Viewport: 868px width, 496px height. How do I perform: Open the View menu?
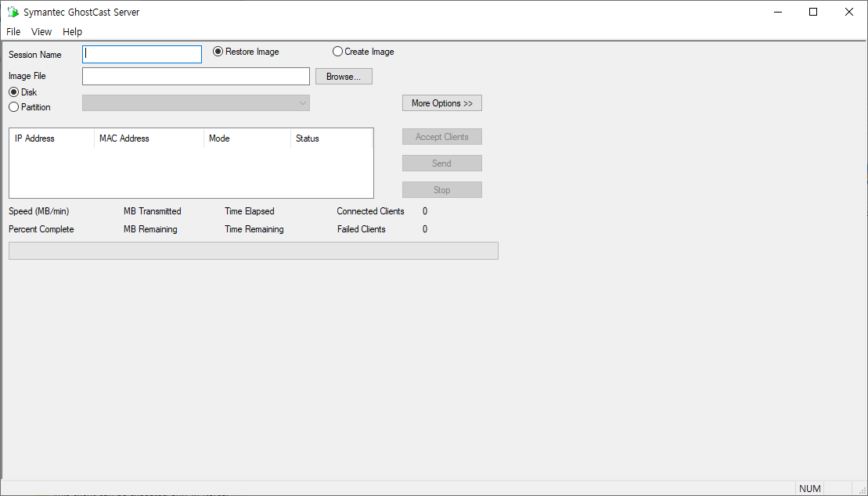pos(41,31)
